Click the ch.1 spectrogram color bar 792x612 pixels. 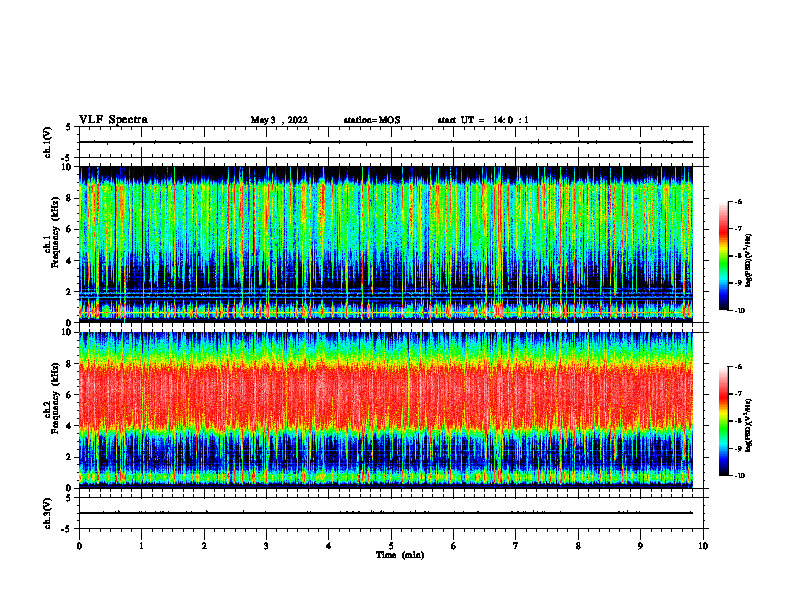723,256
